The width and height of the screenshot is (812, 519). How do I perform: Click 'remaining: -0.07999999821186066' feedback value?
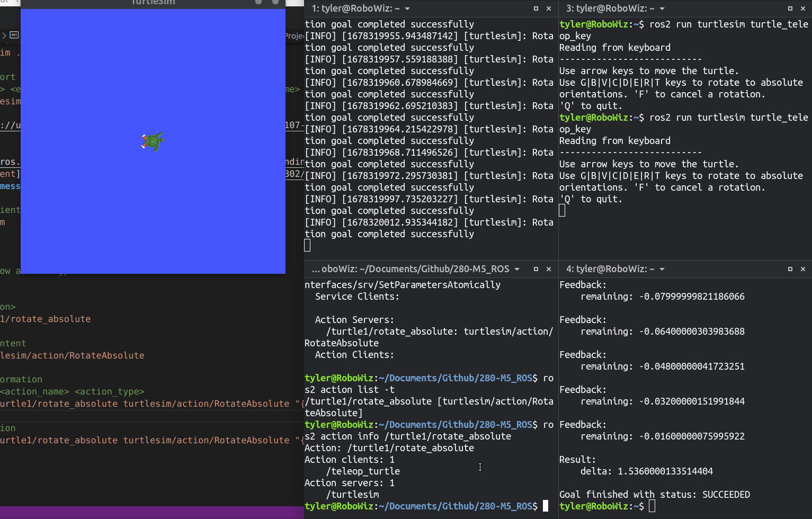tap(663, 297)
